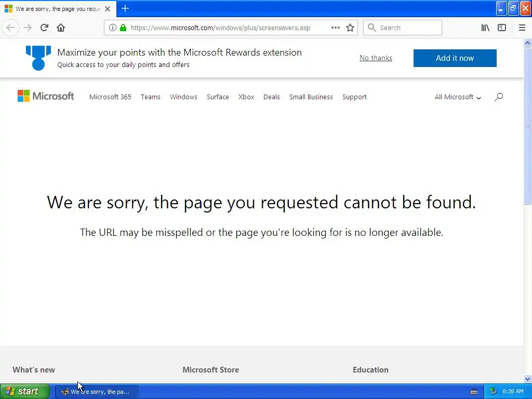Viewport: 532px width, 399px height.
Task: Click the page scrollbar down arrow
Action: [527, 379]
